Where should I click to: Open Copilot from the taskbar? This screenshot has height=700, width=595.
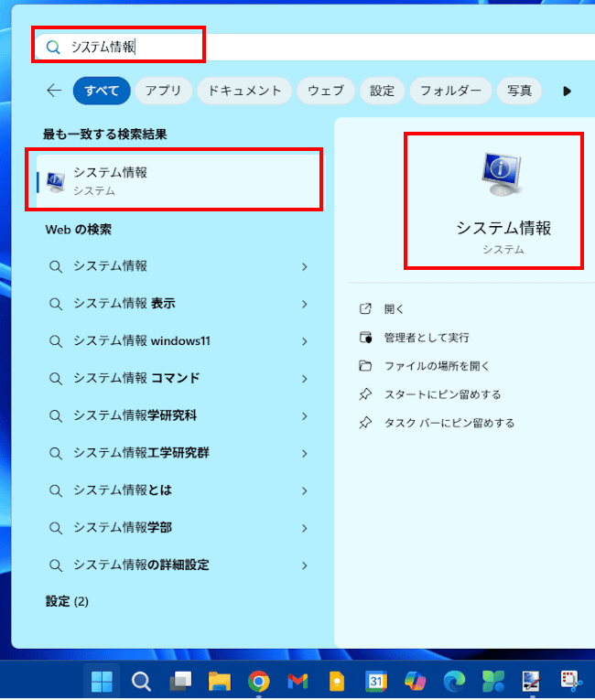[x=415, y=682]
